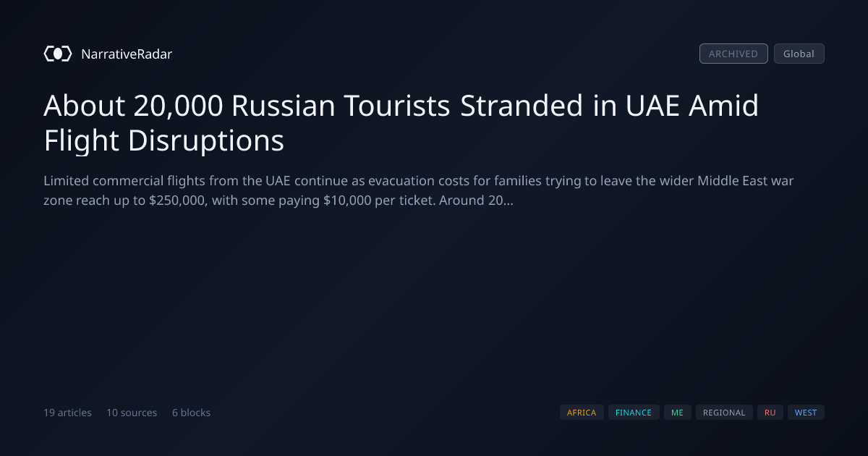Image resolution: width=868 pixels, height=456 pixels.
Task: Click the NarrativeRadar hexagon logo icon
Action: [x=58, y=54]
